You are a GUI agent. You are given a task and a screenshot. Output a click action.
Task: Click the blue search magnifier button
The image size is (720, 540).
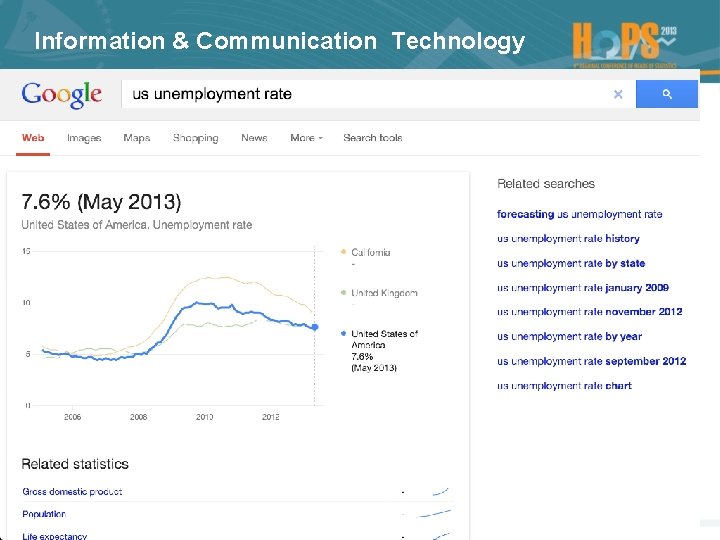click(x=667, y=94)
